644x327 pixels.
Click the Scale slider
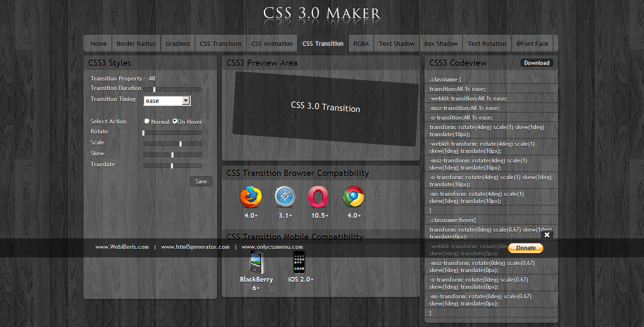[173, 143]
